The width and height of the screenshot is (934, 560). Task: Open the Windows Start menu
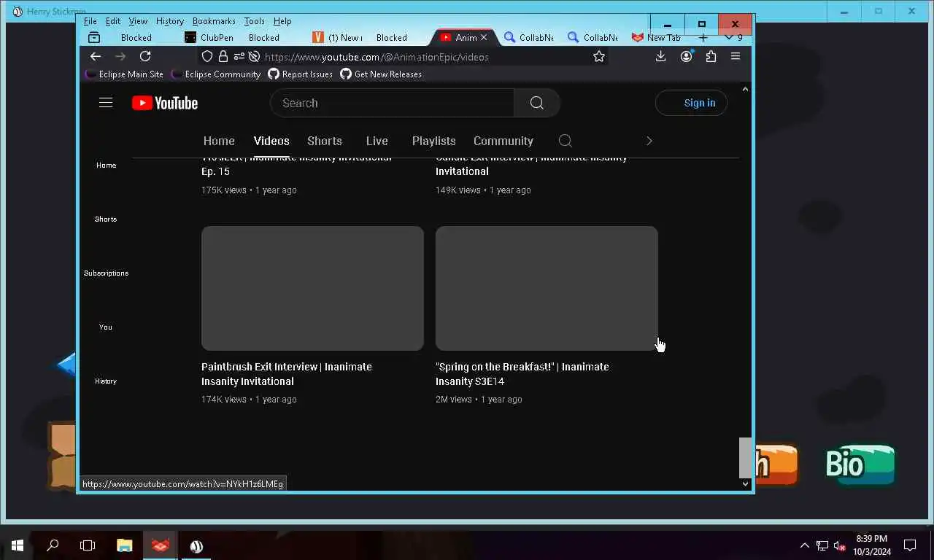click(x=18, y=545)
